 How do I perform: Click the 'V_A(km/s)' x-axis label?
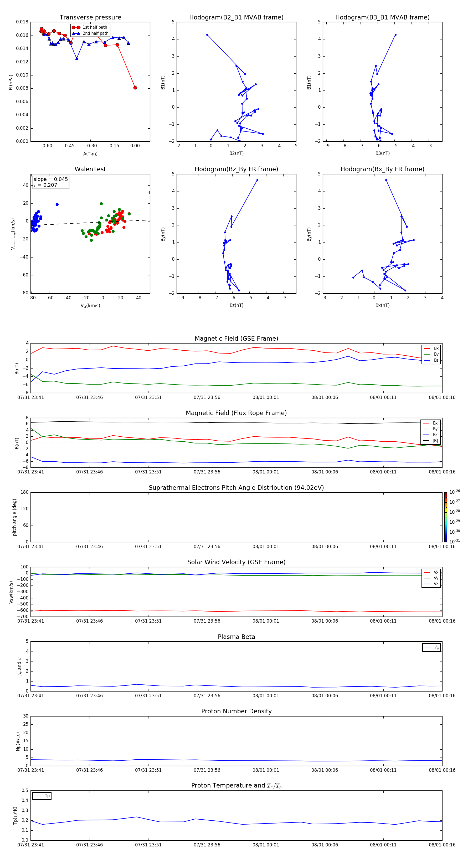pos(90,306)
